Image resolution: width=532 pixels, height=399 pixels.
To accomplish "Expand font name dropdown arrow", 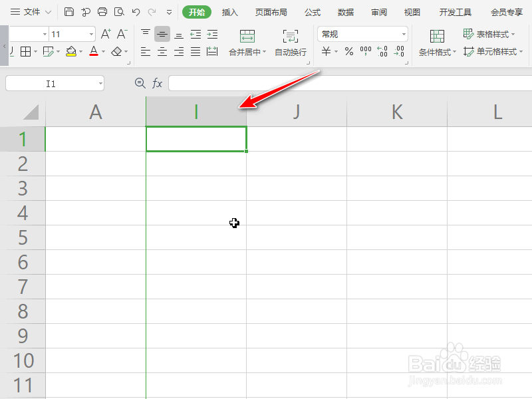I will tap(45, 35).
